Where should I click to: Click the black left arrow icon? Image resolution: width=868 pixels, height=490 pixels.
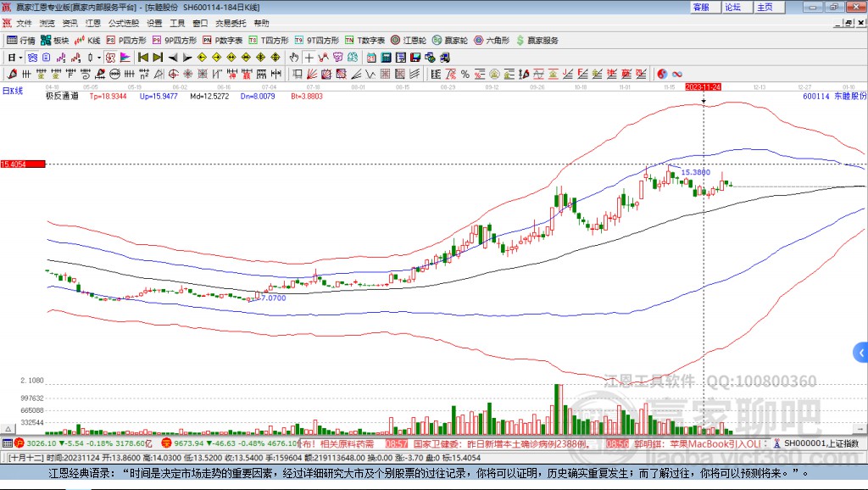[x=173, y=58]
